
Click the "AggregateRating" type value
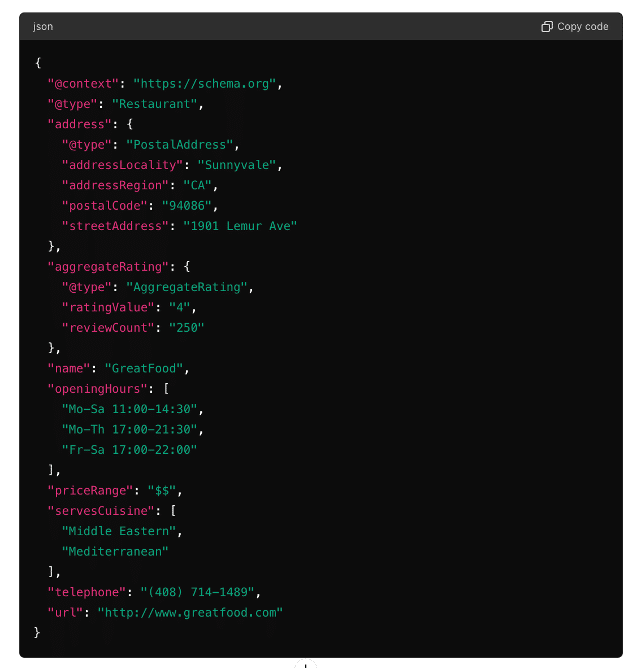click(x=187, y=287)
